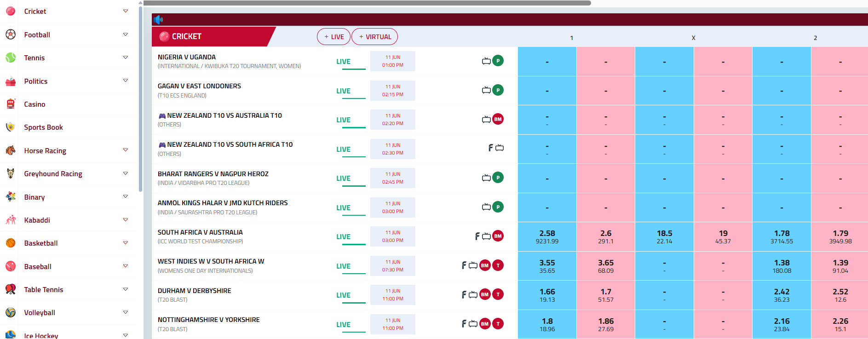Screen dimensions: 868x339
Task: Click the horizontal scrollbar at top
Action: pos(367,3)
